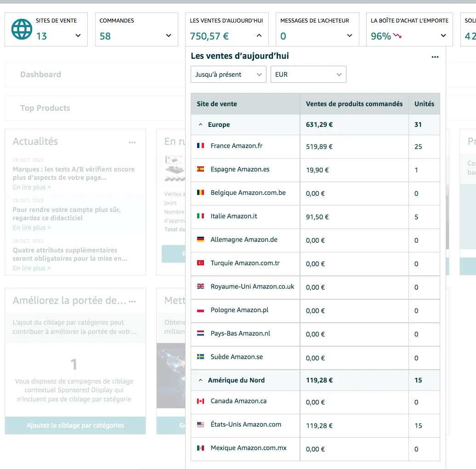Click the Italy flag icon

coord(200,216)
